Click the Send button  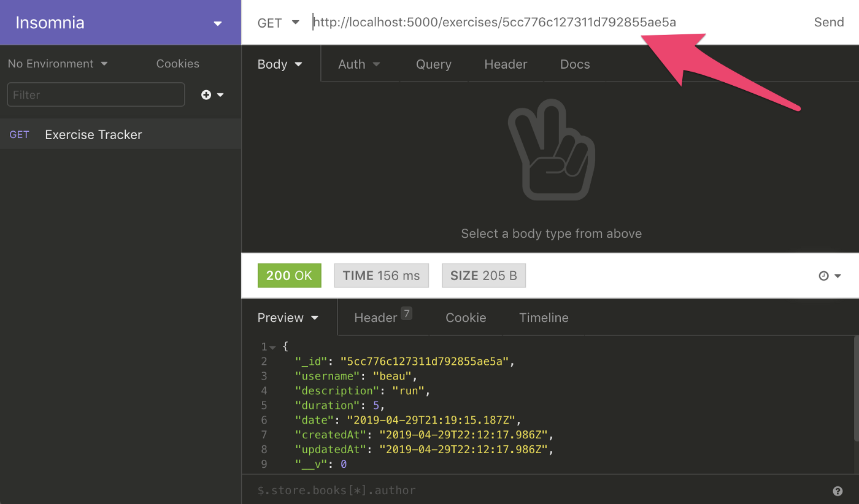point(829,22)
